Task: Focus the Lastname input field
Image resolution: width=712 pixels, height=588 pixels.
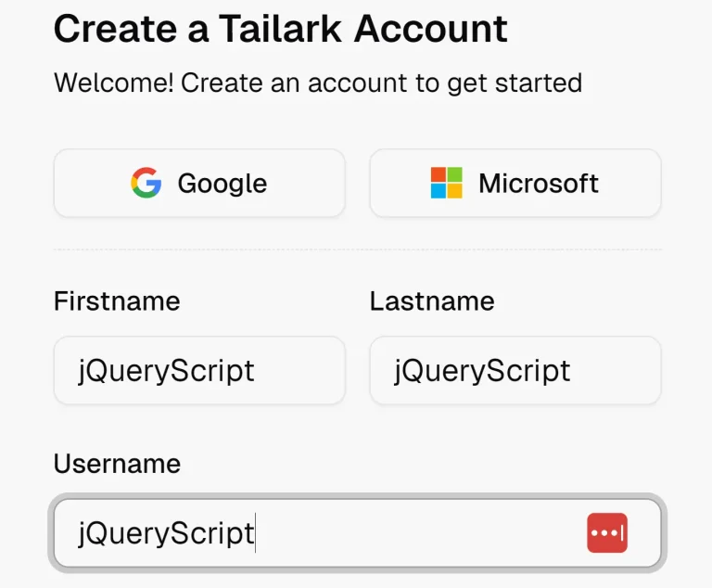Action: click(x=515, y=370)
